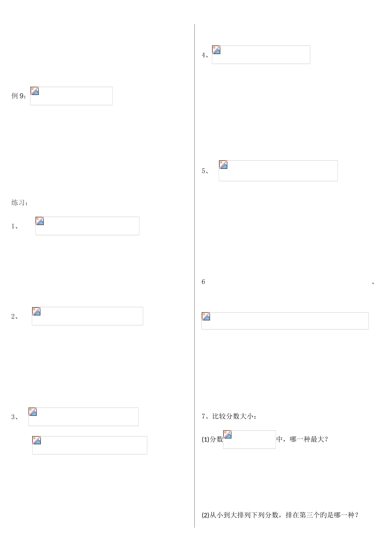Viewport: 392px width, 555px height.
Task: Select the 7、比较分数大小： heading
Action: click(229, 416)
